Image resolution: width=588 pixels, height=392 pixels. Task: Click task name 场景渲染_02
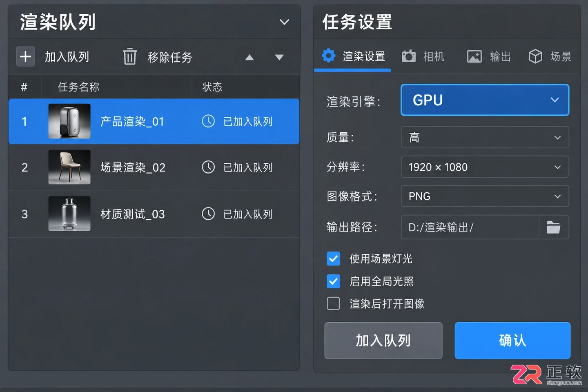133,167
